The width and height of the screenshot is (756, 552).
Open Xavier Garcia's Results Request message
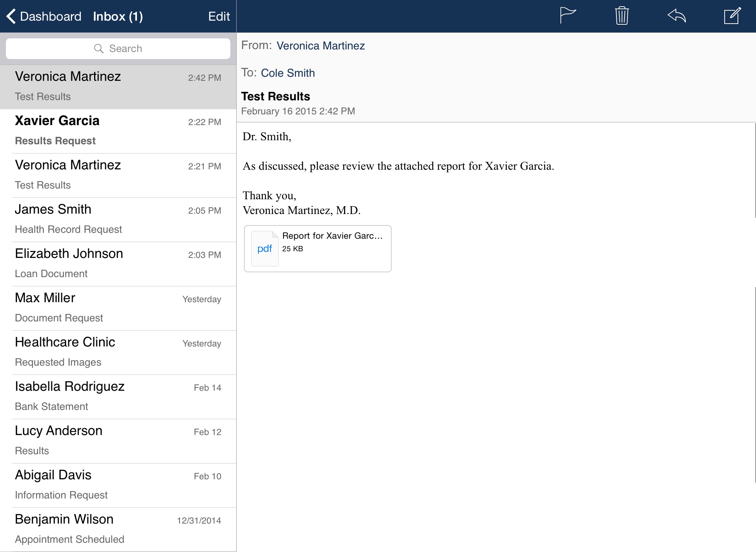tap(118, 131)
